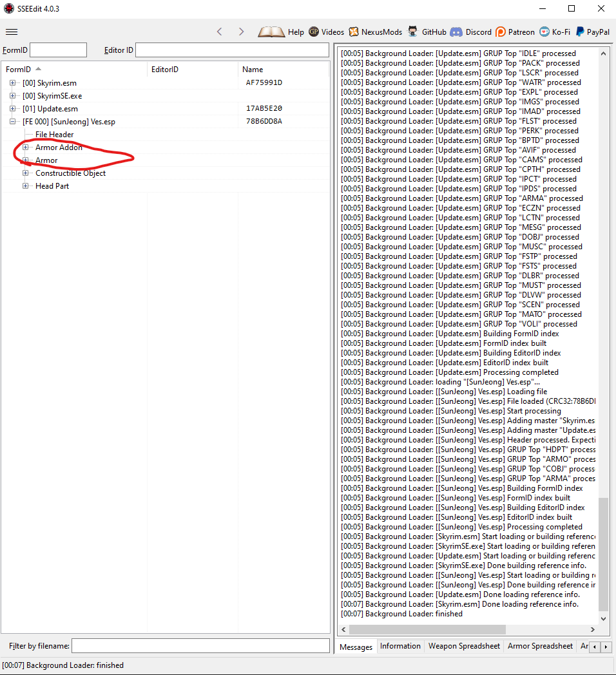
Task: Switch to the Armor Spreadsheet tab
Action: [x=540, y=646]
